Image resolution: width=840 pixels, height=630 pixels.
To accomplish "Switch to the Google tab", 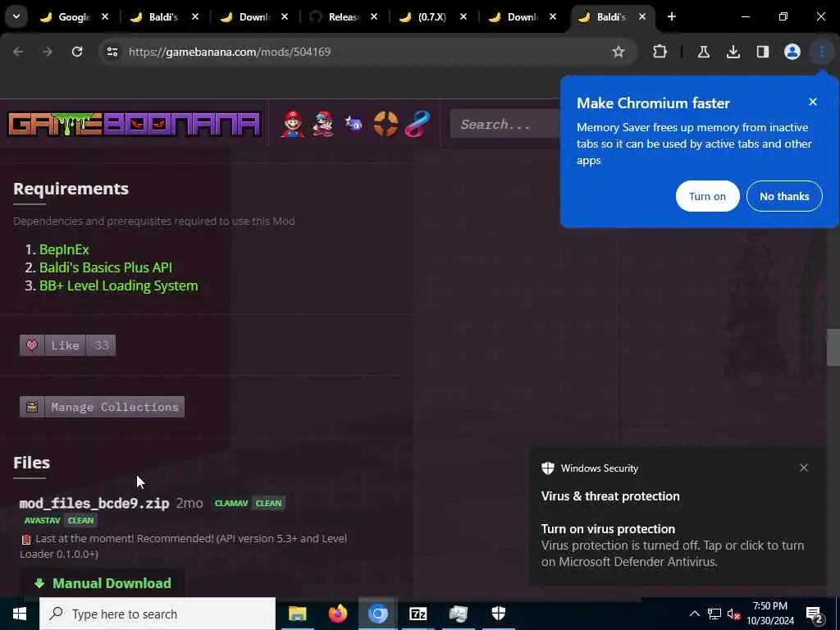I will click(74, 17).
